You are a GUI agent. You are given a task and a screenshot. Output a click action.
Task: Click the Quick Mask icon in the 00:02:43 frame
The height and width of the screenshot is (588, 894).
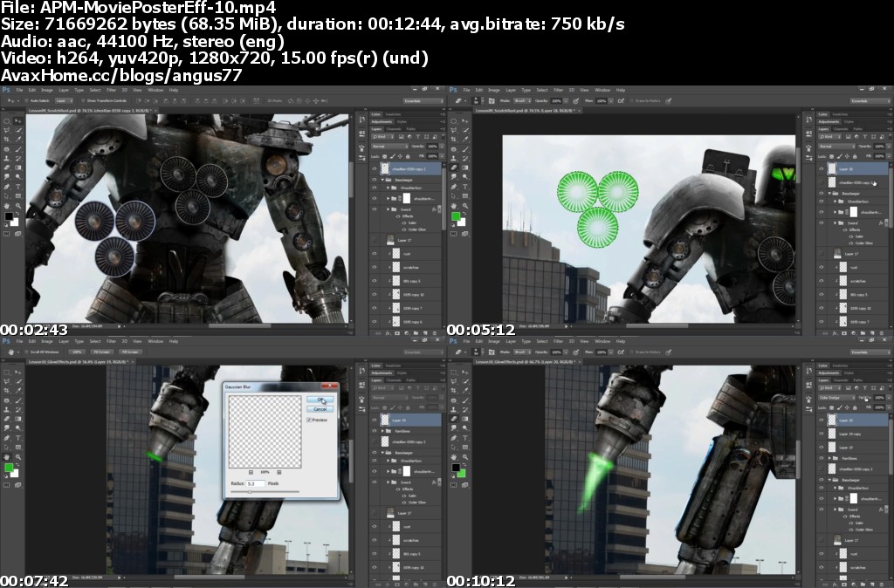coord(6,234)
